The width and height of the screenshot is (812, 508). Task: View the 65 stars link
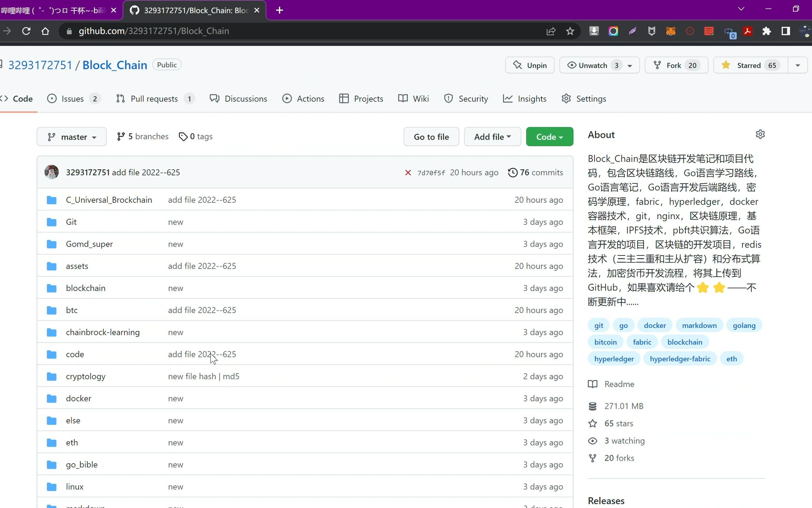point(610,424)
